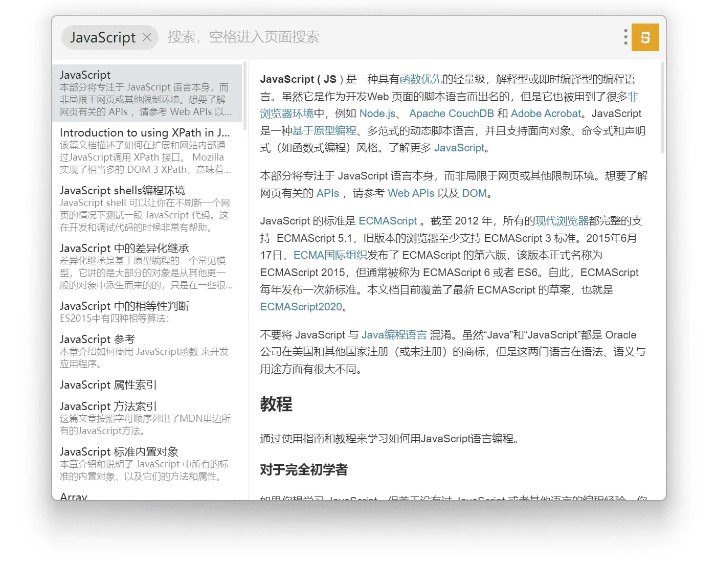Open Introduction to using XPath result
Screen dimensions: 716x588
tap(147, 151)
